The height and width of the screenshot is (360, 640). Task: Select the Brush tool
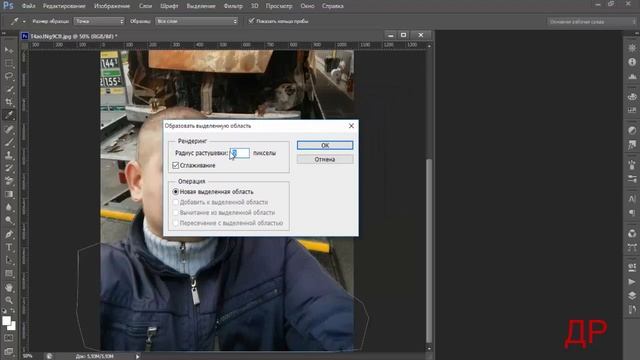[x=9, y=142]
